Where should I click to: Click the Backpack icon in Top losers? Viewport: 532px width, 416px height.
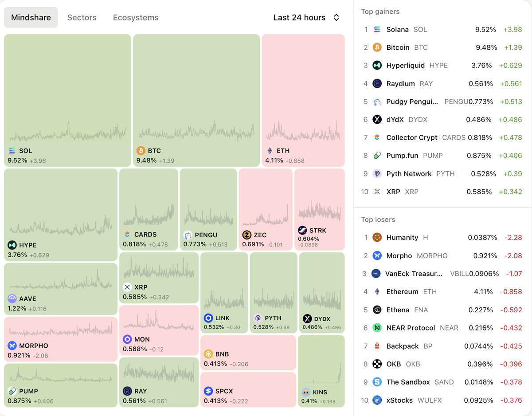(377, 346)
